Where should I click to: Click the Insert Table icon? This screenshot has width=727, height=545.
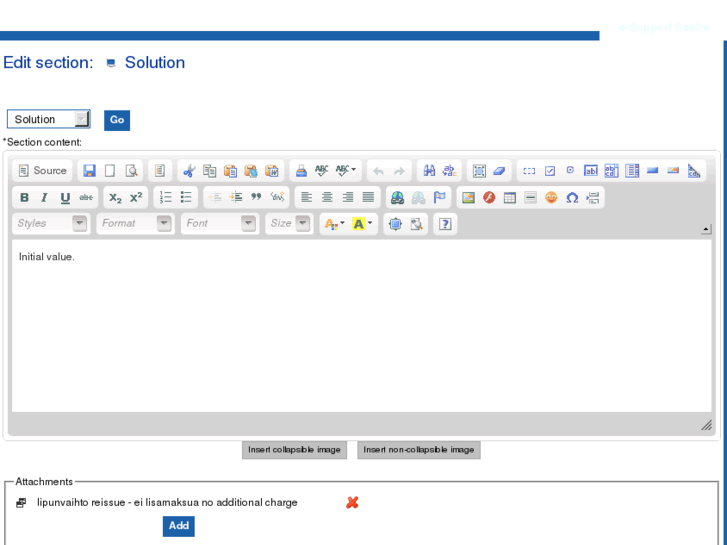click(x=510, y=198)
